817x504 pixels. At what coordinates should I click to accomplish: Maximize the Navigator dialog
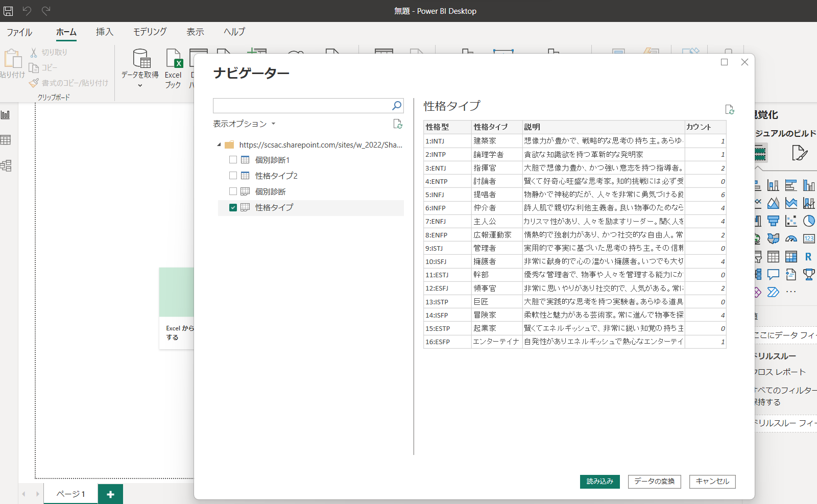coord(724,62)
